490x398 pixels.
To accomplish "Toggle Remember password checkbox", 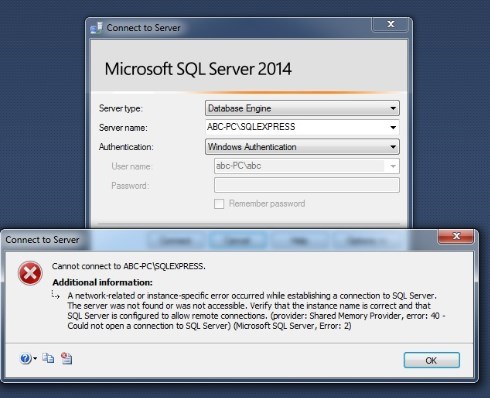I will [219, 204].
